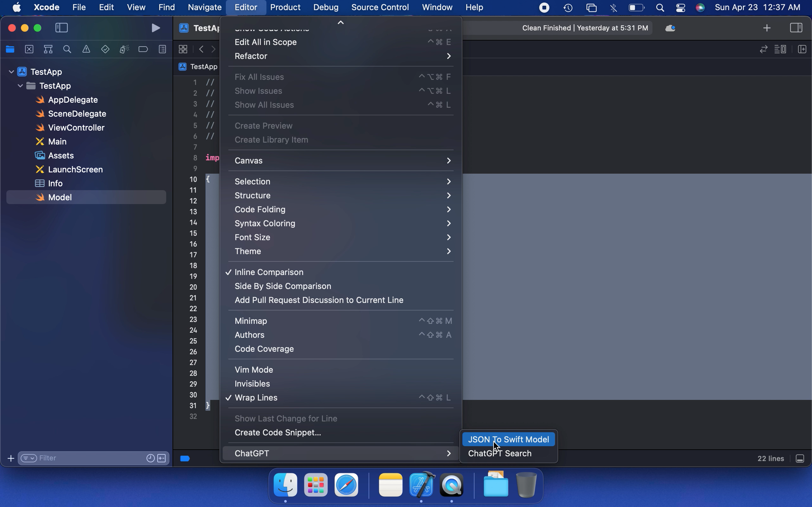Choose JSON To Swift Model
The height and width of the screenshot is (507, 812).
coord(508,439)
